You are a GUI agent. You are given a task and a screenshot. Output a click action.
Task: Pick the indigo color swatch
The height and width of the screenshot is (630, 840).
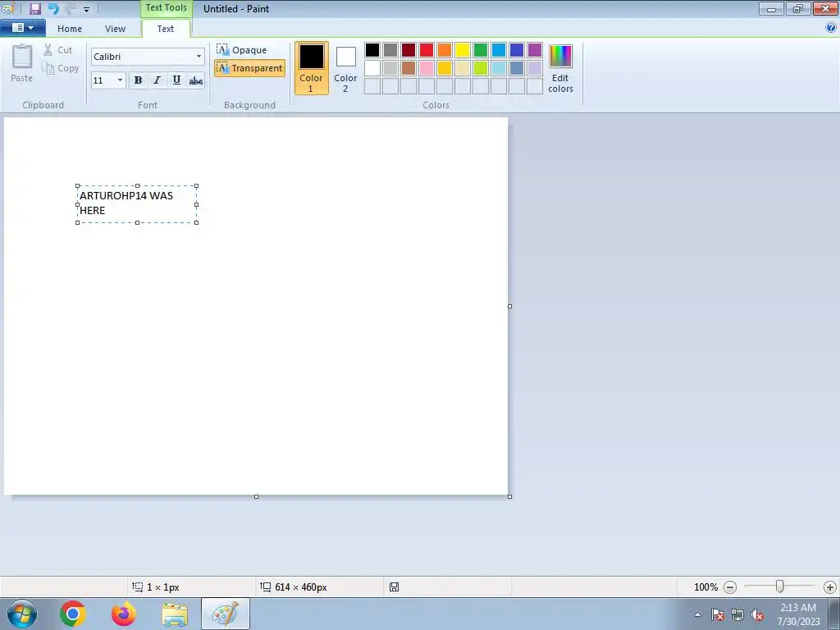517,50
